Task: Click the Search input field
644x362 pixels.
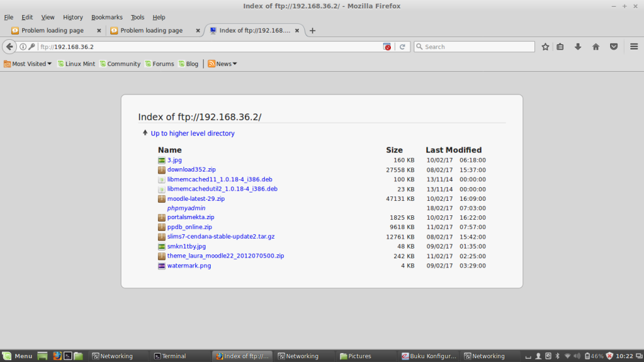Action: tap(474, 47)
